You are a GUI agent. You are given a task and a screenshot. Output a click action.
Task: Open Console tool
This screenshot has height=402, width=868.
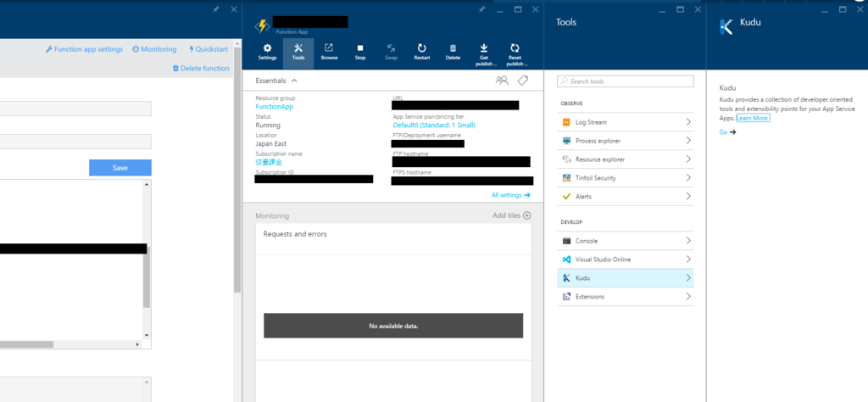(x=625, y=241)
